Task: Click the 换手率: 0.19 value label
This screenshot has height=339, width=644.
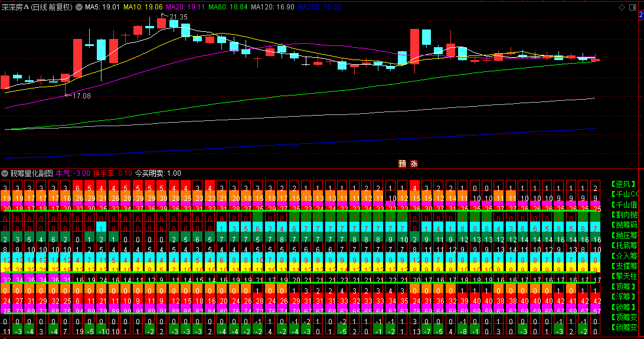Action: pyautogui.click(x=113, y=173)
